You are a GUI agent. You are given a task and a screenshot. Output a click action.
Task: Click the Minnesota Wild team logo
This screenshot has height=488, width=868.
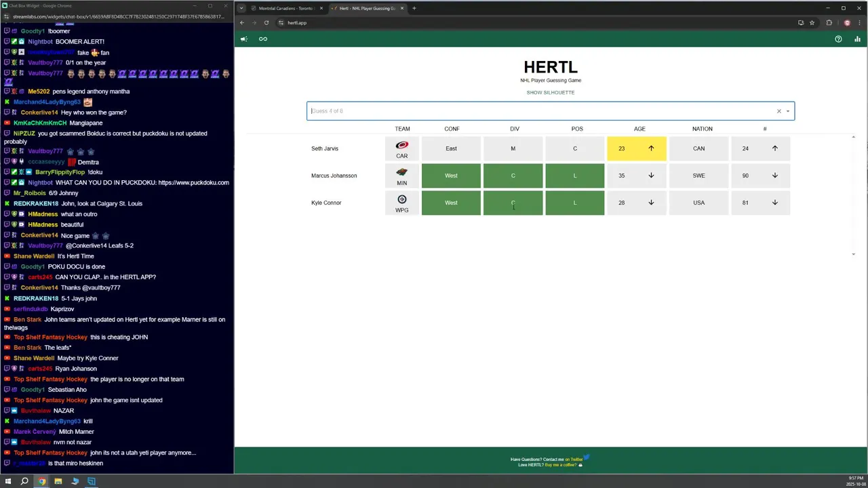click(x=402, y=172)
